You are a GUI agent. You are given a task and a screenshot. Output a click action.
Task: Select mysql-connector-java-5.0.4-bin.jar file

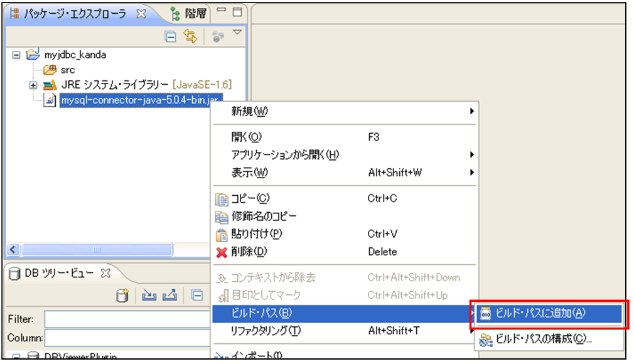(x=134, y=100)
